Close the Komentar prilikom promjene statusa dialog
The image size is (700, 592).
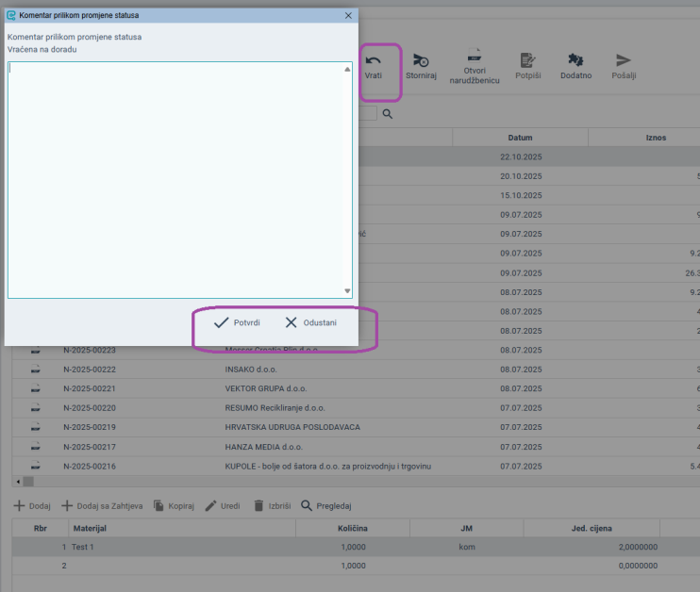(x=348, y=16)
